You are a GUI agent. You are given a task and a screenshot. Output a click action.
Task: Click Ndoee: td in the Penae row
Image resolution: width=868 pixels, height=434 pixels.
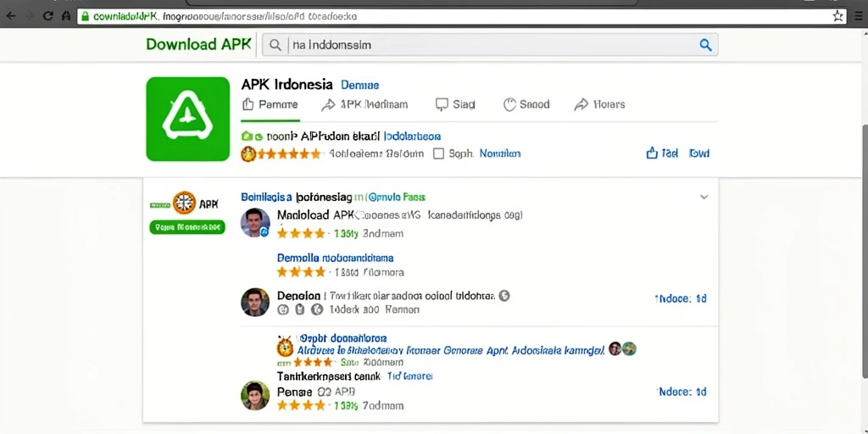pos(682,392)
